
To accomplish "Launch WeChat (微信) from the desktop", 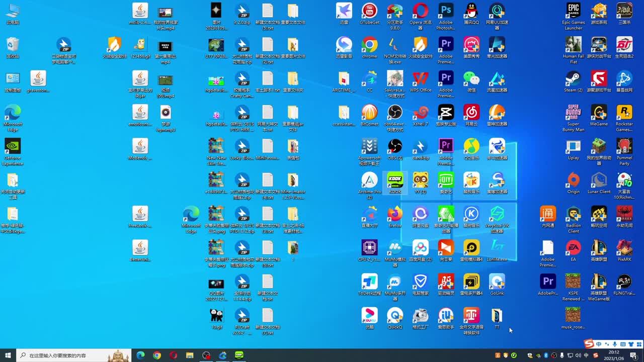I will click(x=471, y=79).
